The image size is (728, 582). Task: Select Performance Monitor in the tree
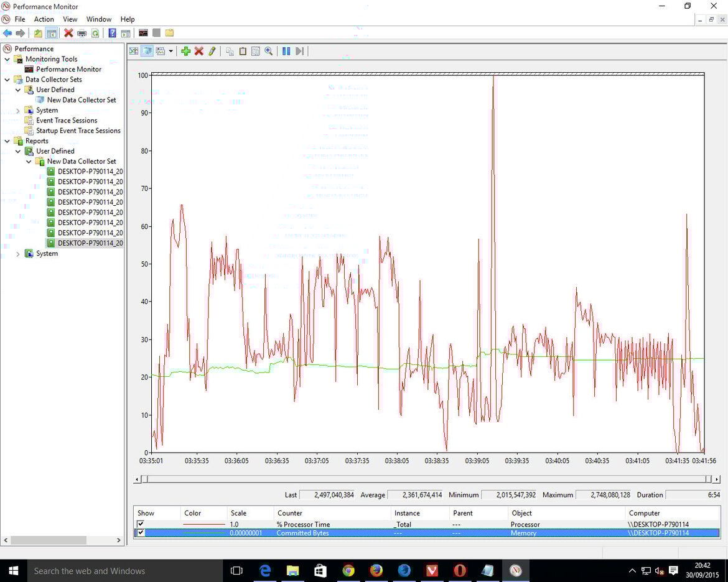click(x=68, y=69)
